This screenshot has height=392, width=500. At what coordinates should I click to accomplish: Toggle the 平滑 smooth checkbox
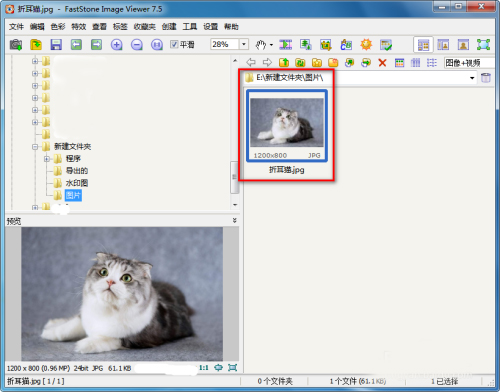coord(174,44)
